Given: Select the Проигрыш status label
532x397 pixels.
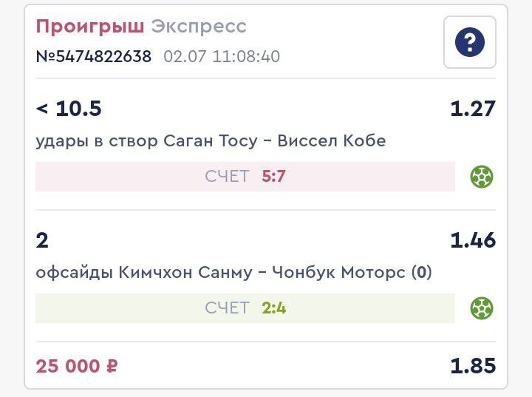Looking at the screenshot, I should point(90,27).
